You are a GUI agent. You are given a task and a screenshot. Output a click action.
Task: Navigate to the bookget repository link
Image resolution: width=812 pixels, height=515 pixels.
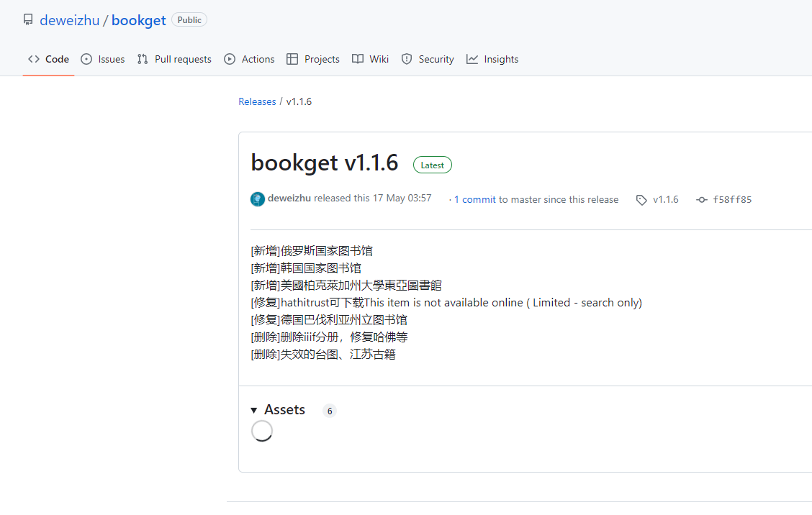(139, 20)
